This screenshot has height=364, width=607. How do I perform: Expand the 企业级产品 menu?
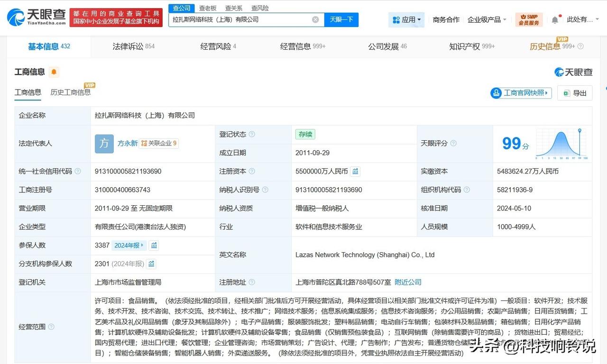pos(487,19)
